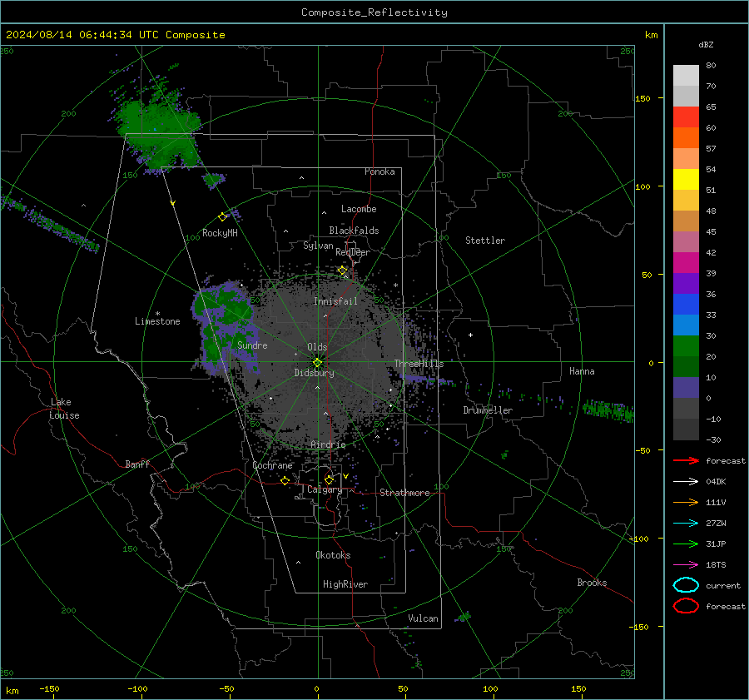Click the RockyMH label
The height and width of the screenshot is (700, 749).
point(220,233)
